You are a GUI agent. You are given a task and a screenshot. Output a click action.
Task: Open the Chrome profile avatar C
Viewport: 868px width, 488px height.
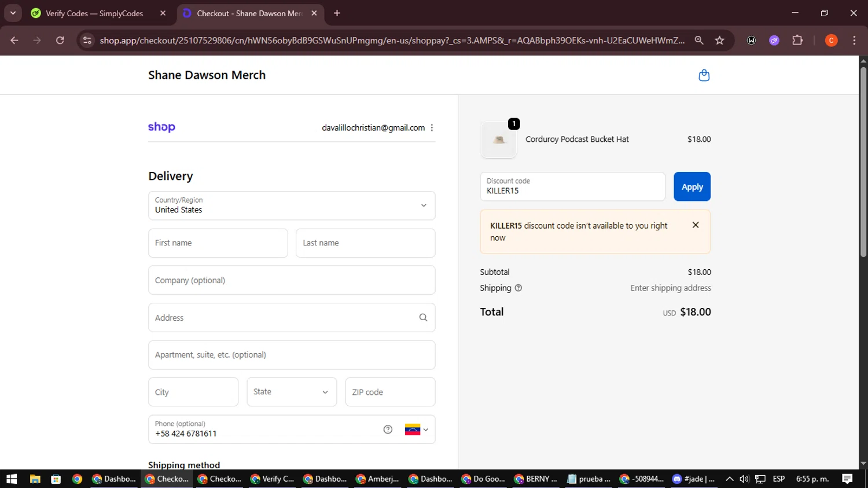coord(831,41)
